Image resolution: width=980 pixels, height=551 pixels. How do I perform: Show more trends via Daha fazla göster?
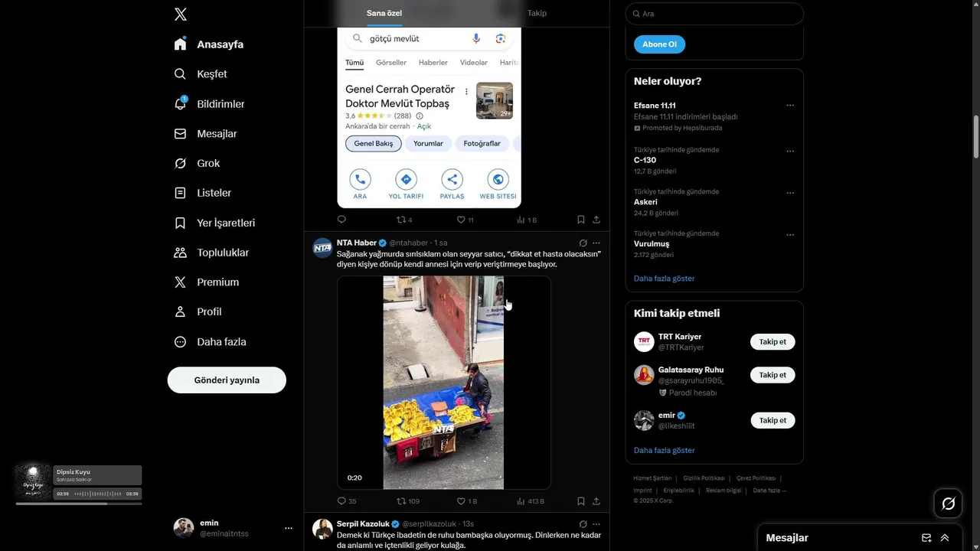coord(664,279)
